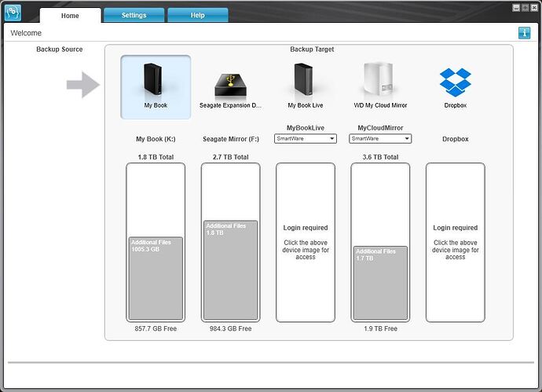
Task: Click the "Backup Source" heading
Action: pyautogui.click(x=60, y=49)
